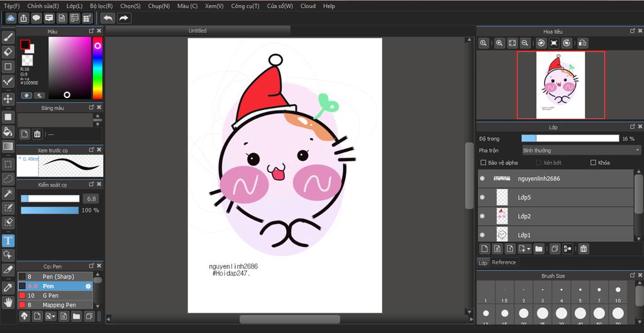This screenshot has width=644, height=333.
Task: Select the Gradient tool
Action: pyautogui.click(x=8, y=146)
